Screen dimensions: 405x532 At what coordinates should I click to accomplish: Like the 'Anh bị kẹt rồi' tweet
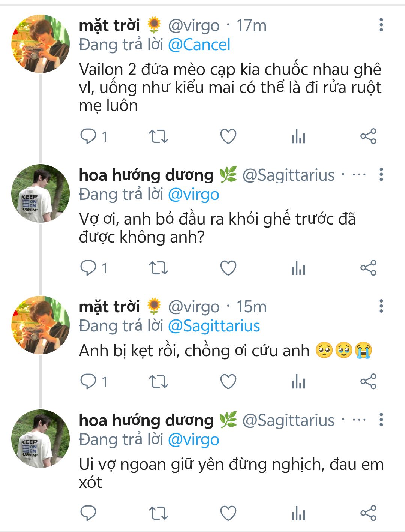228,382
